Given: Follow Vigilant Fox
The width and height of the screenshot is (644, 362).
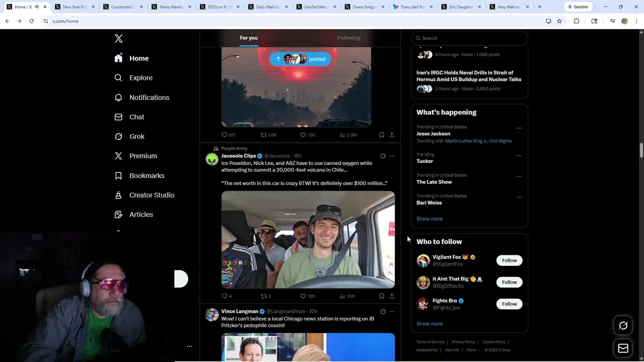Looking at the screenshot, I should [x=509, y=260].
